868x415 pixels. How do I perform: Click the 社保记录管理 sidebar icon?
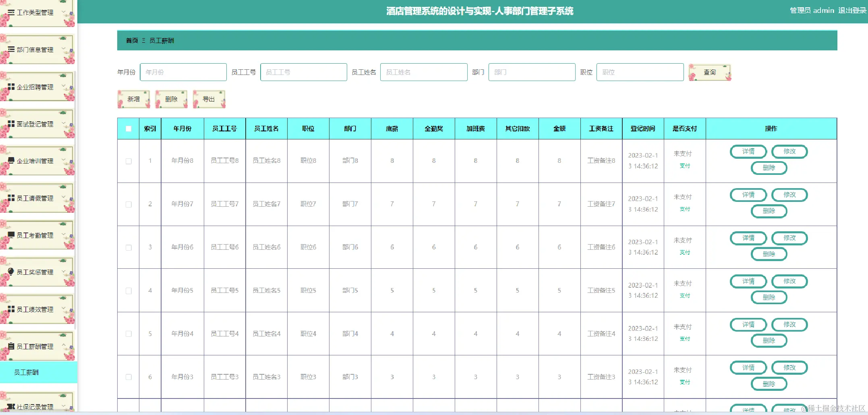(11, 407)
